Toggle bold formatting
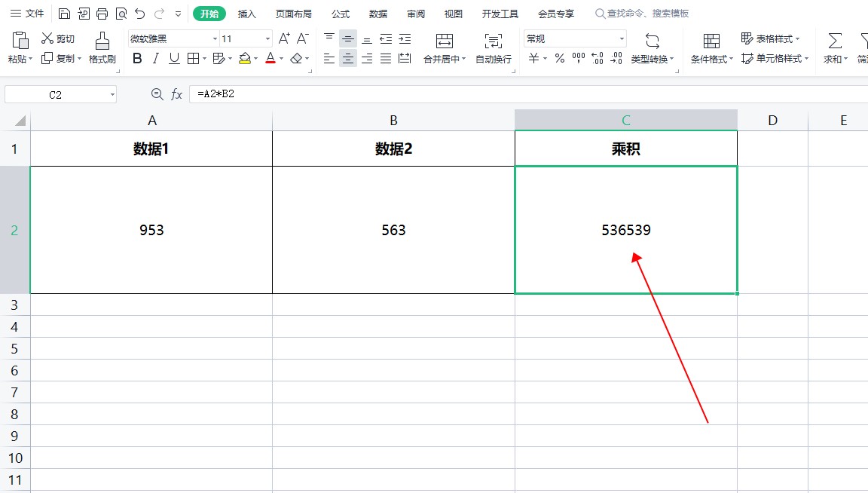868x493 pixels. (x=137, y=58)
